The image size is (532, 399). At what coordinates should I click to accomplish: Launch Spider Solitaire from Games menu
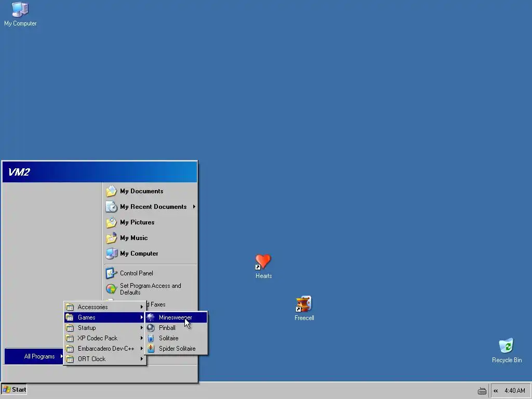coord(176,349)
